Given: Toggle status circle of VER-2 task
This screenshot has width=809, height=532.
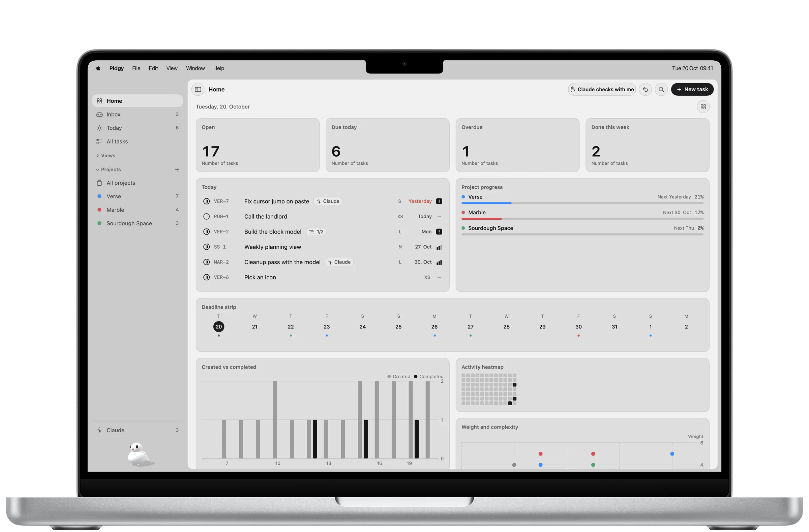Looking at the screenshot, I should pyautogui.click(x=206, y=232).
